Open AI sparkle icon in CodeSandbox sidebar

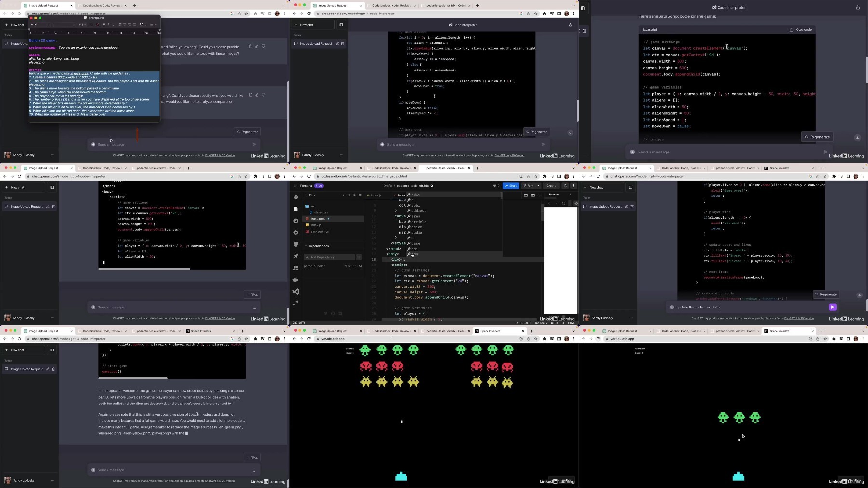(x=296, y=303)
